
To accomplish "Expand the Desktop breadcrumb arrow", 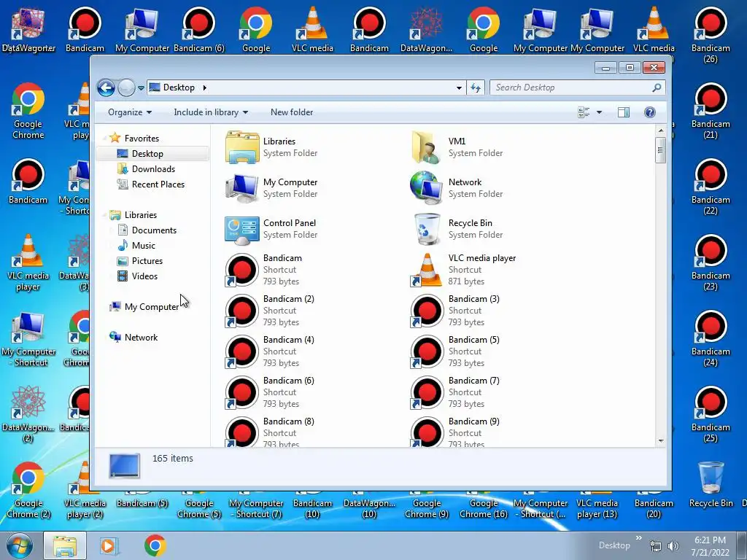I will pyautogui.click(x=205, y=87).
